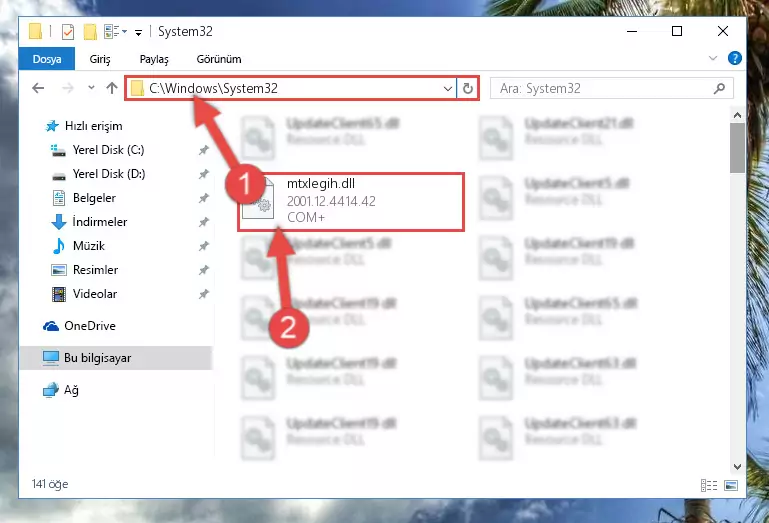Click the New folder icon in quick access toolbar

[90, 32]
